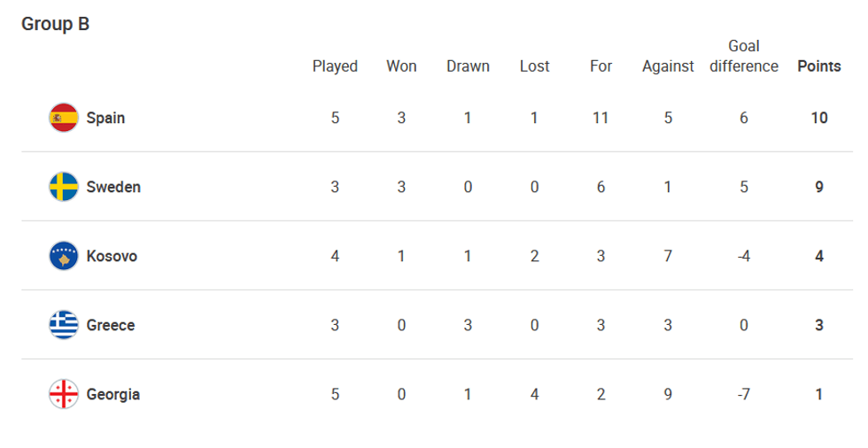Click the Drawn column header
This screenshot has width=868, height=448.
pos(468,66)
